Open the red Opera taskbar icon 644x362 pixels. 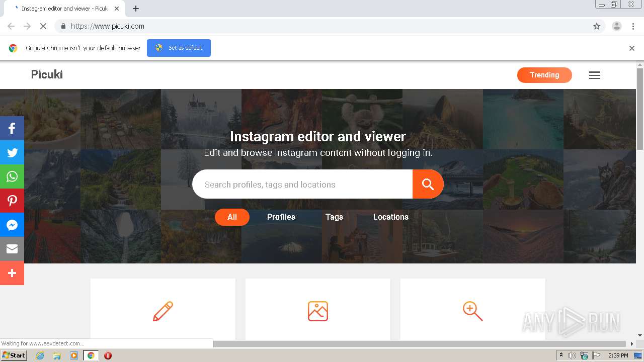108,355
